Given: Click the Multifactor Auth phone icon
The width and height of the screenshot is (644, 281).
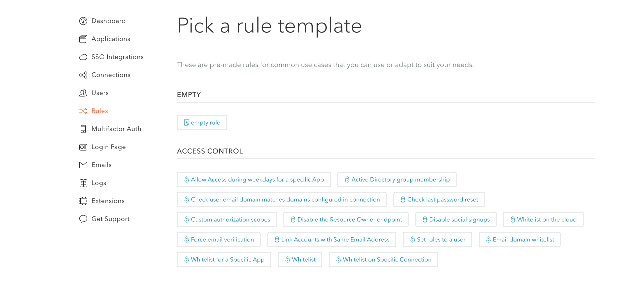Looking at the screenshot, I should (x=83, y=129).
